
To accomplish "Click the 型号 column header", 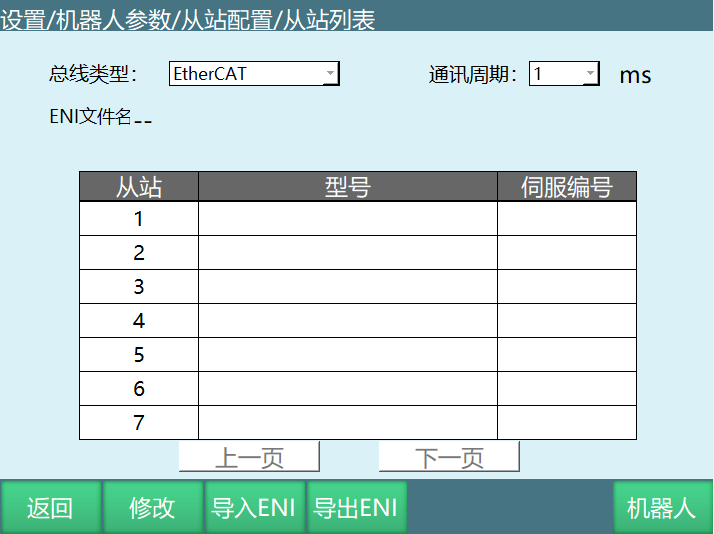I will pos(347,187).
